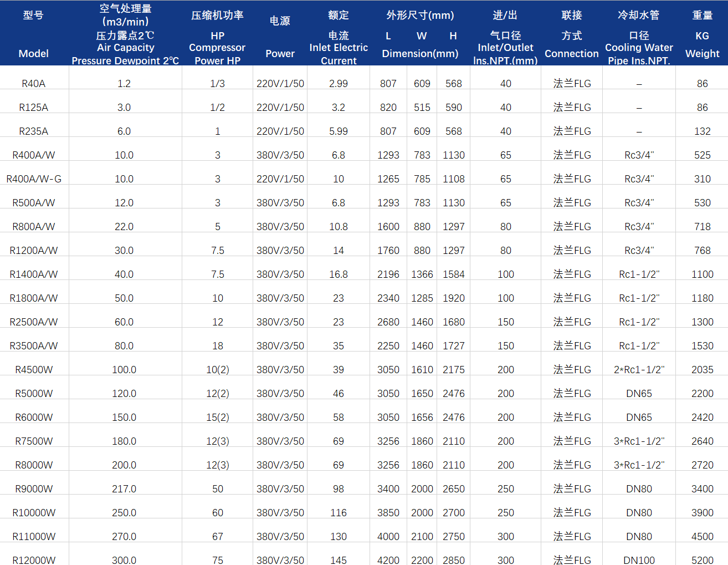The width and height of the screenshot is (728, 565).
Task: Select model cell R400A/W-G
Action: (33, 179)
